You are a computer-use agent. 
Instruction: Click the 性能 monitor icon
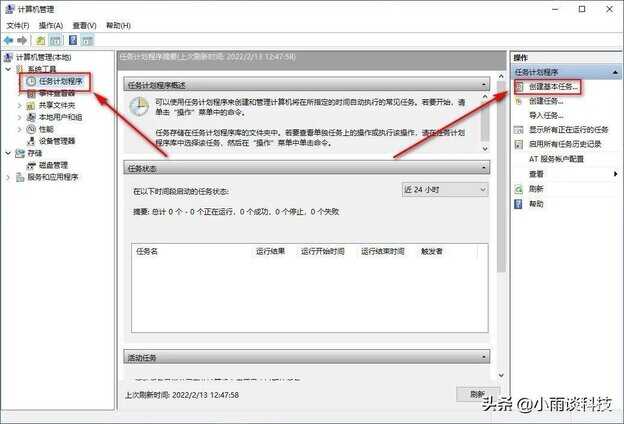pos(31,129)
